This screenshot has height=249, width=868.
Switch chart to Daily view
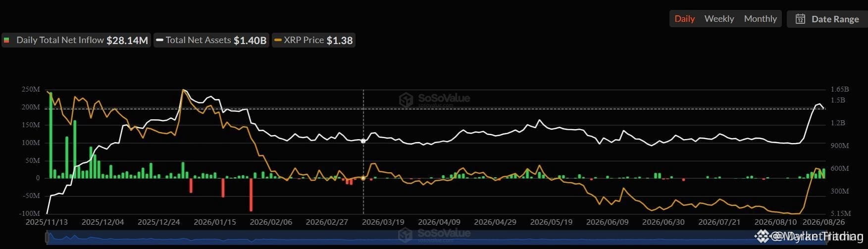pyautogui.click(x=685, y=19)
